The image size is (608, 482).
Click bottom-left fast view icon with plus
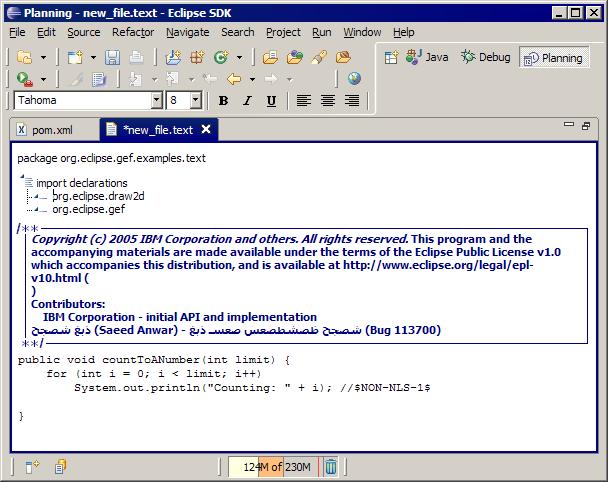33,466
